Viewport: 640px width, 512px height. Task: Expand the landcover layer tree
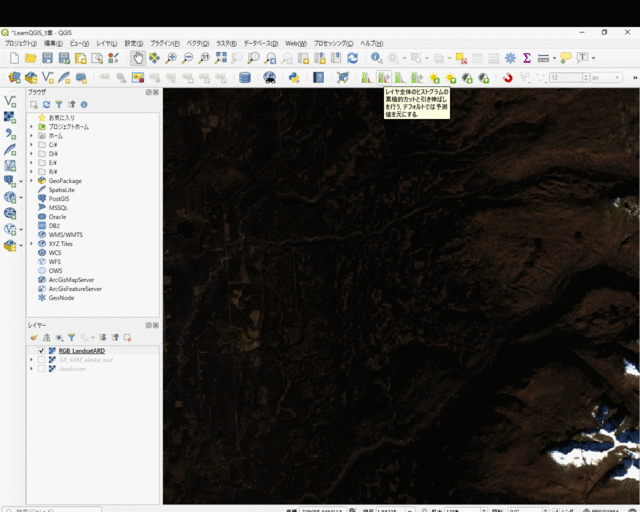[x=31, y=369]
